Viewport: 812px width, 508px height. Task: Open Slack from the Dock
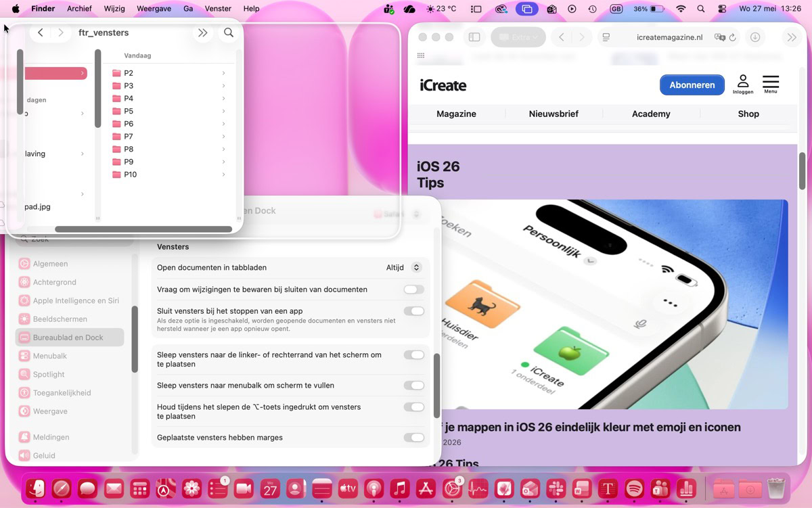click(556, 488)
